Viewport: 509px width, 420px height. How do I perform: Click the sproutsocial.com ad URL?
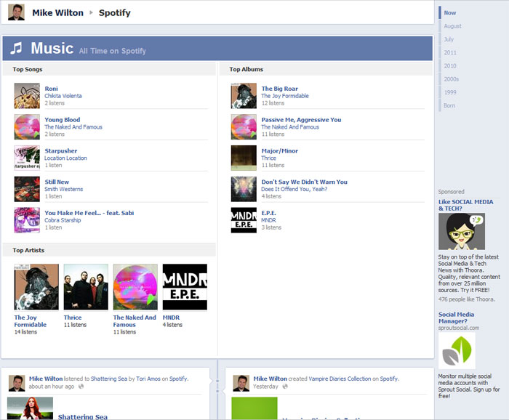point(459,328)
